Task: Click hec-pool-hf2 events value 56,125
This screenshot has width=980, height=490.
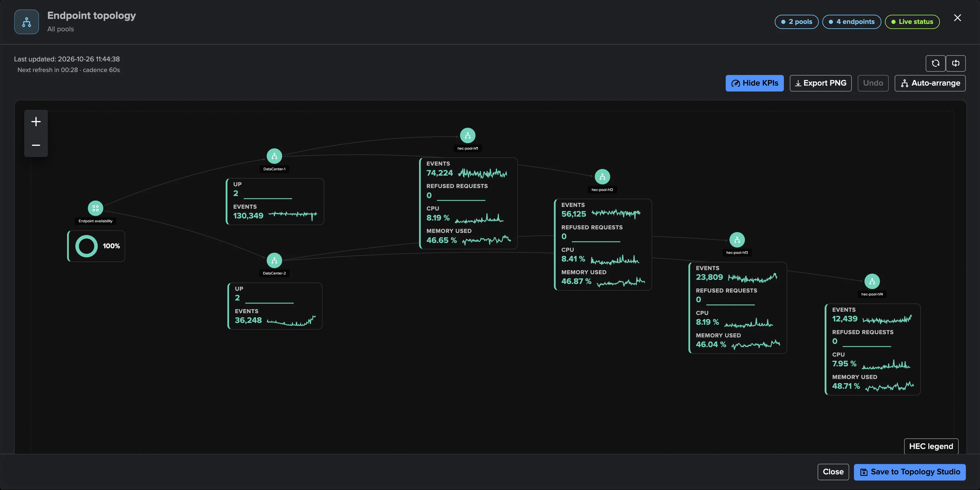Action: pos(574,214)
